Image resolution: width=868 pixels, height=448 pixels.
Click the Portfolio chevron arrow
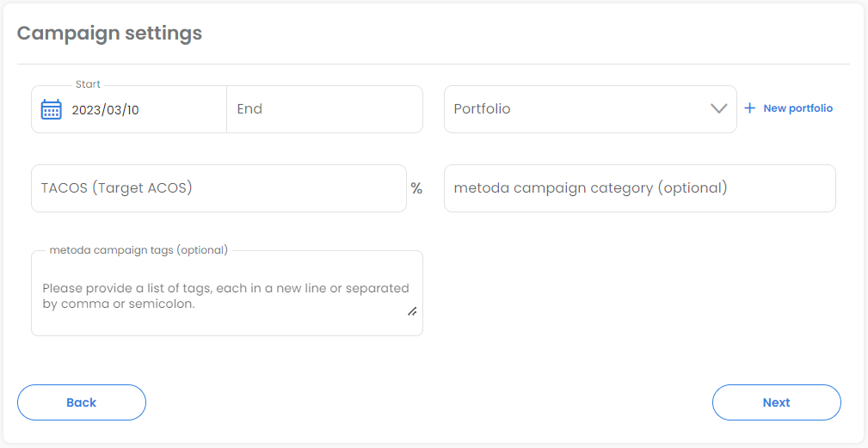tap(719, 109)
